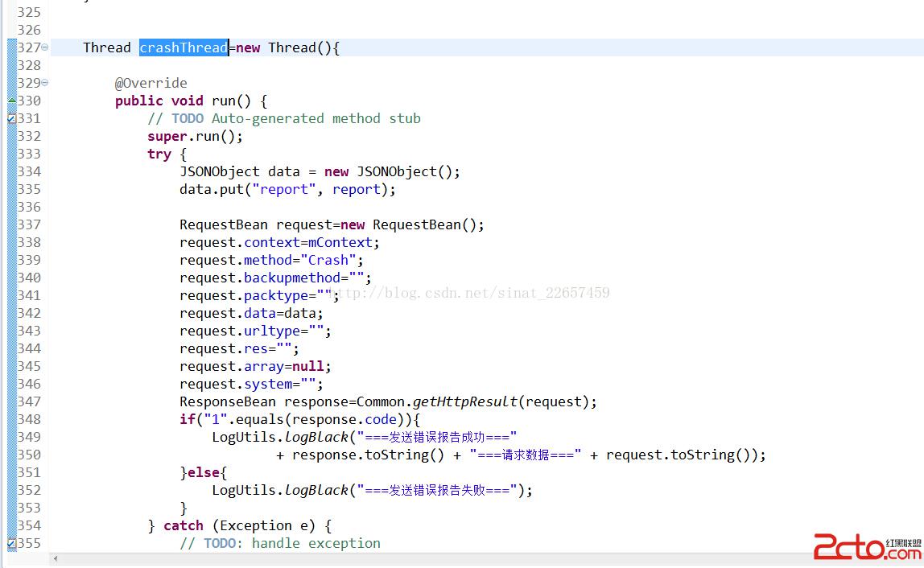Click line number 347 in the gutter
This screenshot has width=924, height=568.
pyautogui.click(x=29, y=401)
